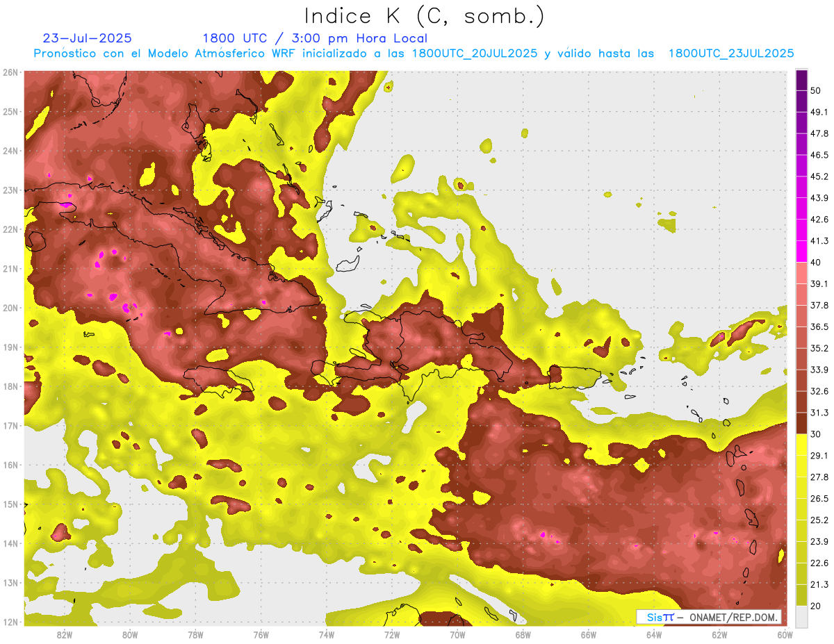Click the 82W longitude axis label
This screenshot has width=834, height=644.
point(65,634)
